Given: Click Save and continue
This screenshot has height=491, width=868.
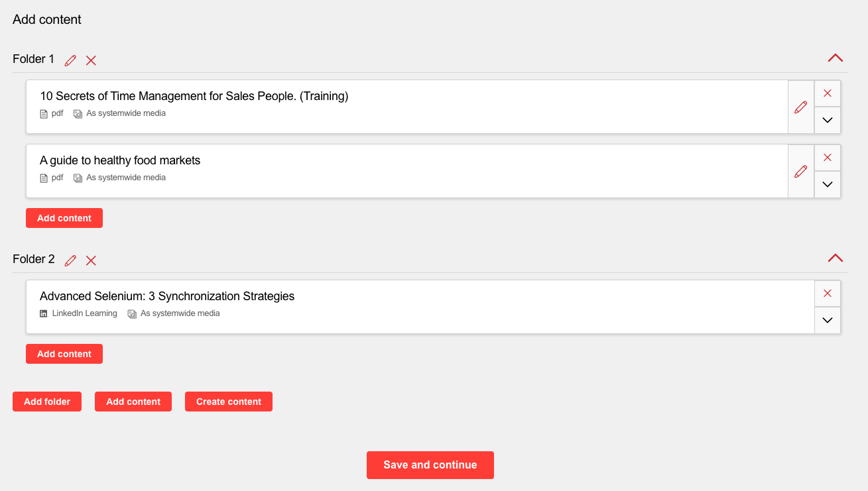Looking at the screenshot, I should (x=430, y=465).
